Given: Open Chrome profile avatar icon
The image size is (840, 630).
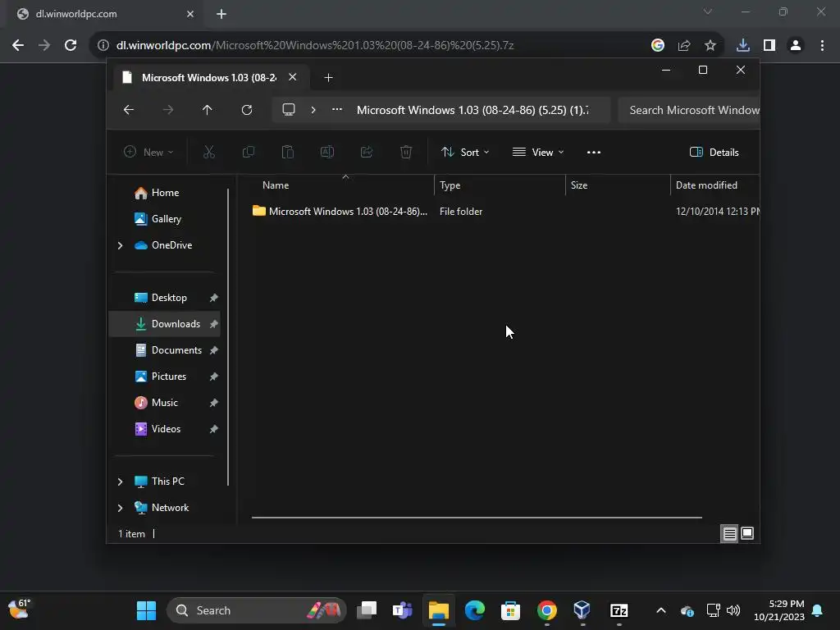Looking at the screenshot, I should (796, 46).
